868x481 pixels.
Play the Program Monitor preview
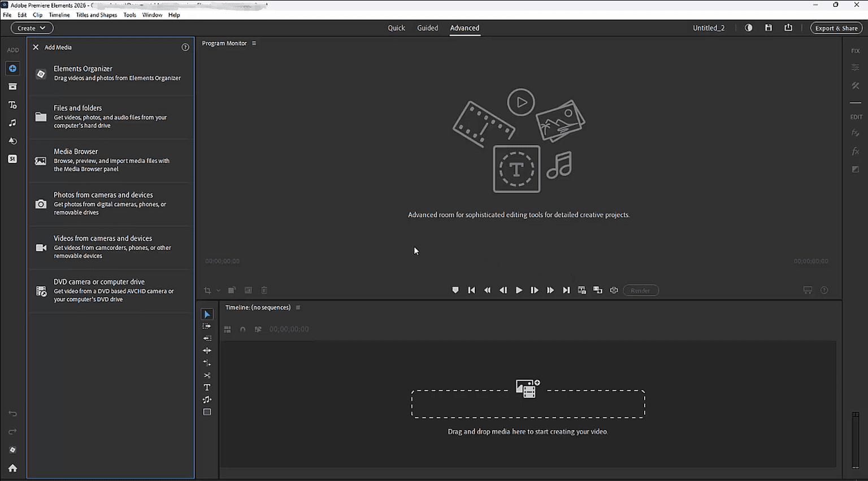pyautogui.click(x=519, y=291)
